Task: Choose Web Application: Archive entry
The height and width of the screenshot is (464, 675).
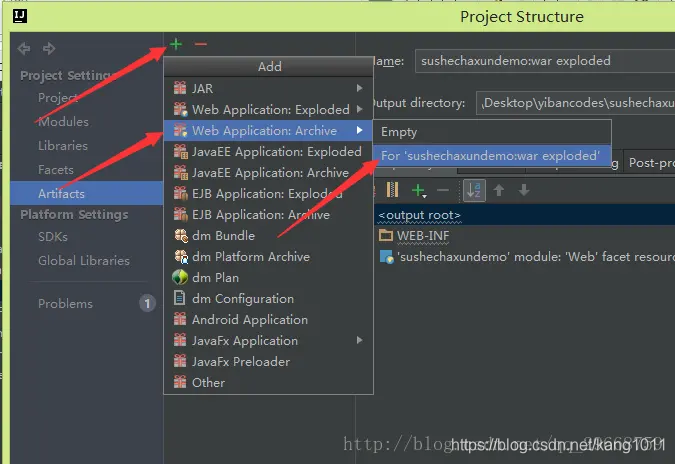Action: tap(268, 130)
